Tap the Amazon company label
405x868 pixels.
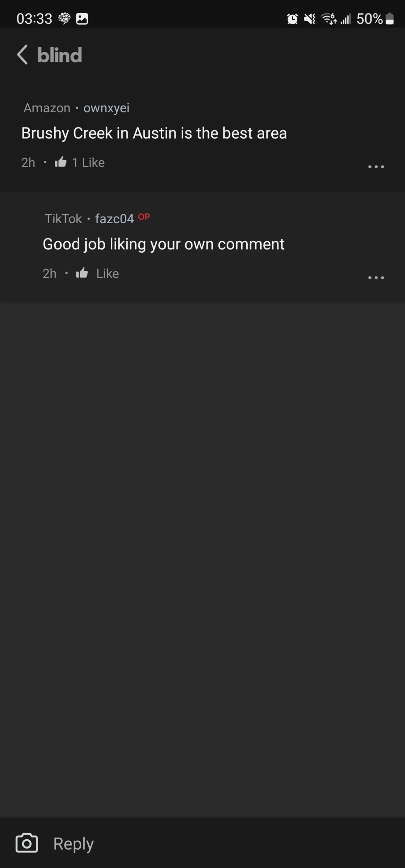[x=47, y=108]
